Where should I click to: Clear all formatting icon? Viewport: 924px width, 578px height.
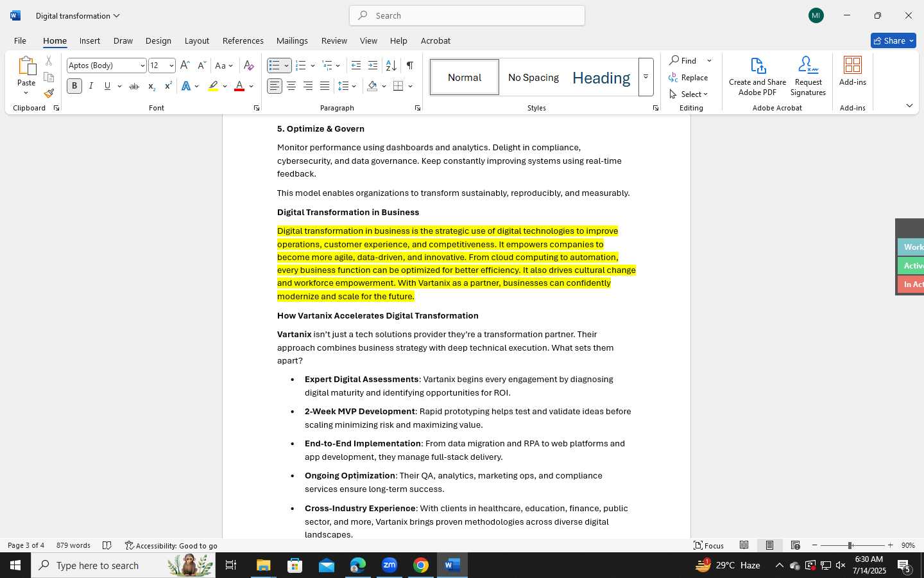[249, 66]
